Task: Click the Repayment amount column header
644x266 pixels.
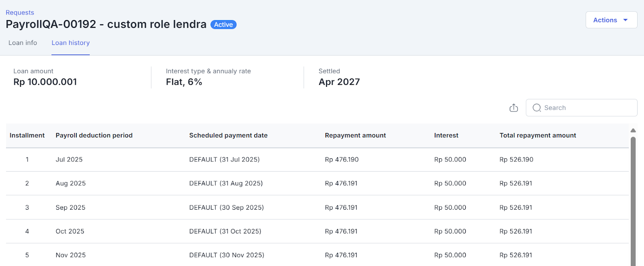Action: 355,135
